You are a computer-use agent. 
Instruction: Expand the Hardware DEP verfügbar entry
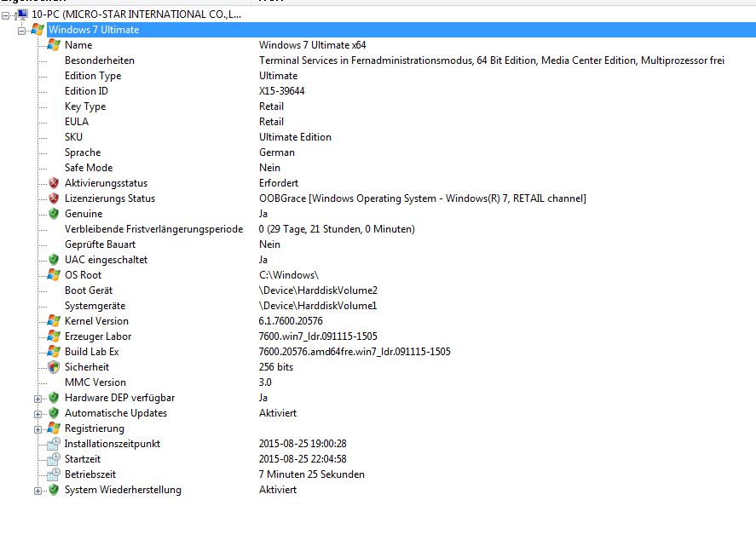click(38, 399)
